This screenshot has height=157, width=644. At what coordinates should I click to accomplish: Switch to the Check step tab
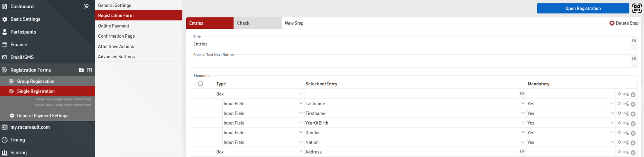coord(257,23)
